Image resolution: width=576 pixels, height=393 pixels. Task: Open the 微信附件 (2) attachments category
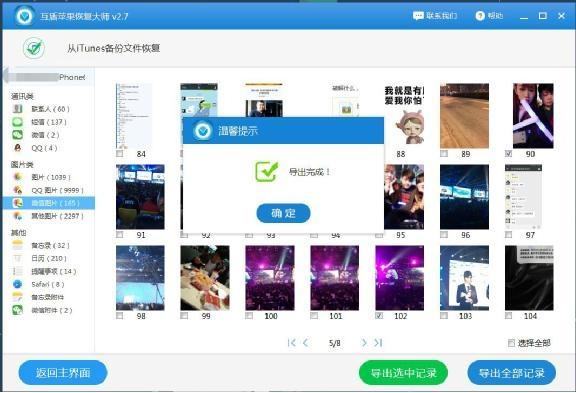42,310
